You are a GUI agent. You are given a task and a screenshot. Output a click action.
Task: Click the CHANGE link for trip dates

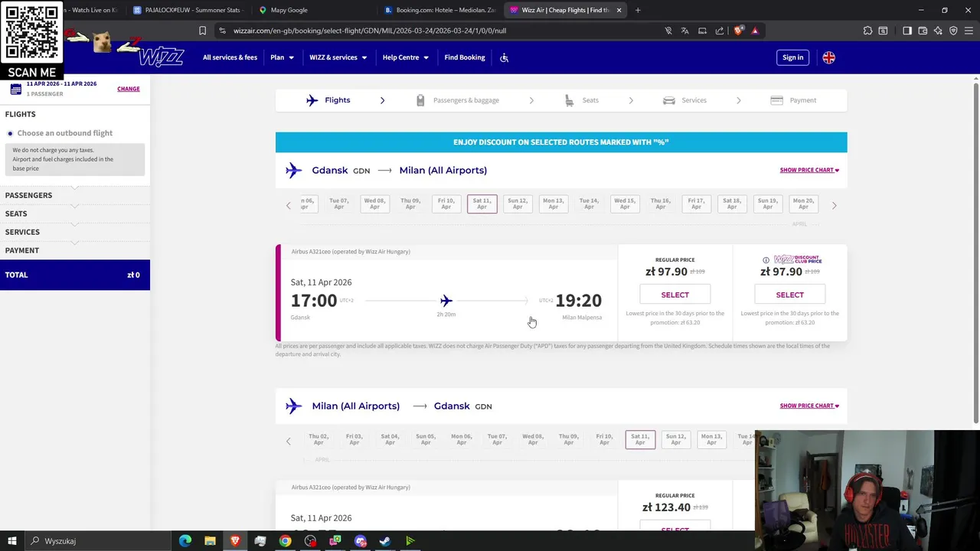point(129,89)
